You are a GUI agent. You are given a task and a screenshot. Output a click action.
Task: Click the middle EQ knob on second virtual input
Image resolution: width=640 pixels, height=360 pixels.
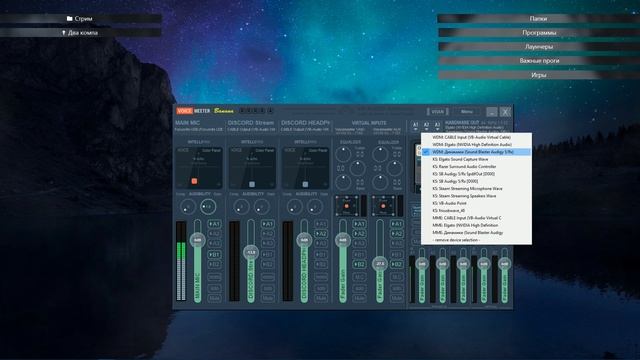tap(394, 168)
